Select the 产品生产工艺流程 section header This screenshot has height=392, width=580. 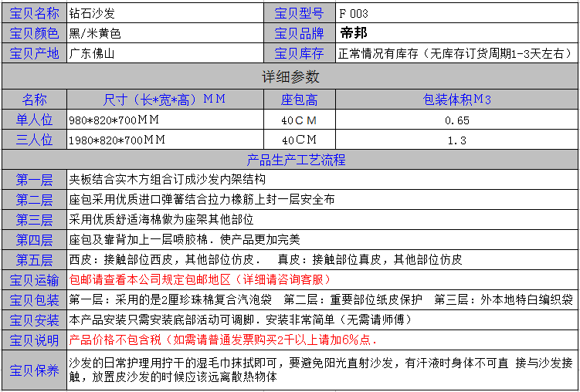(290, 160)
